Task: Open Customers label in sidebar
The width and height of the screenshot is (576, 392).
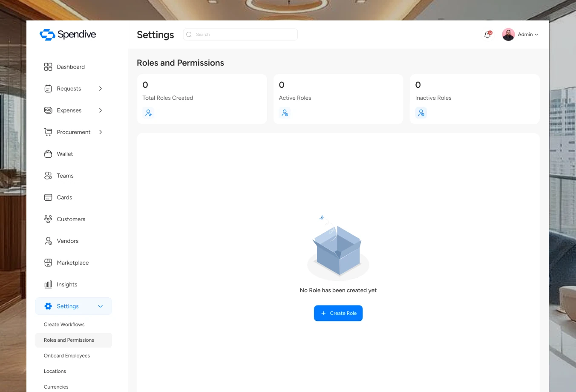Action: 71,219
